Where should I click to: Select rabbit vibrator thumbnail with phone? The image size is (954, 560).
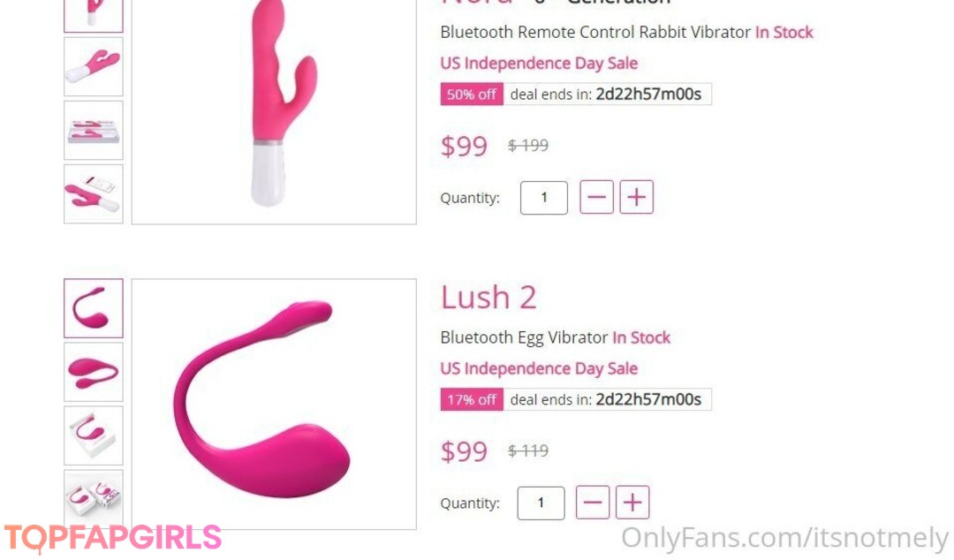click(x=93, y=193)
